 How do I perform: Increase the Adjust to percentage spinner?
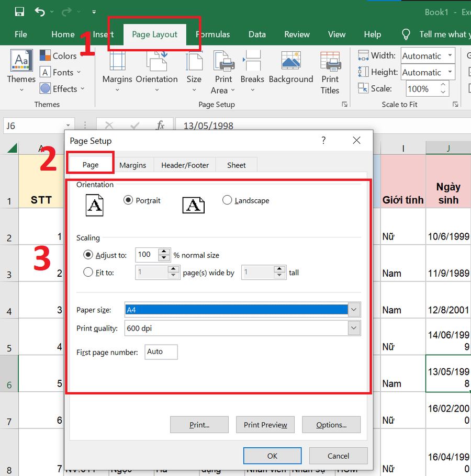164,252
